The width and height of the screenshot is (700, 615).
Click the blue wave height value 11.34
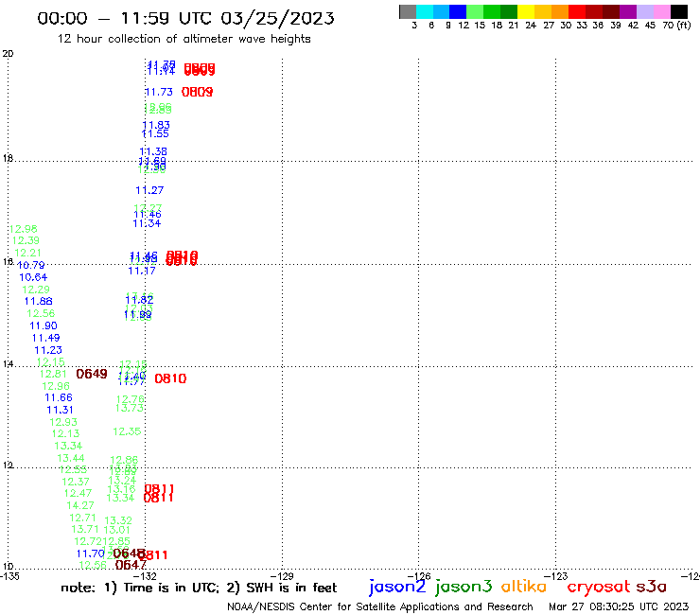[x=147, y=223]
